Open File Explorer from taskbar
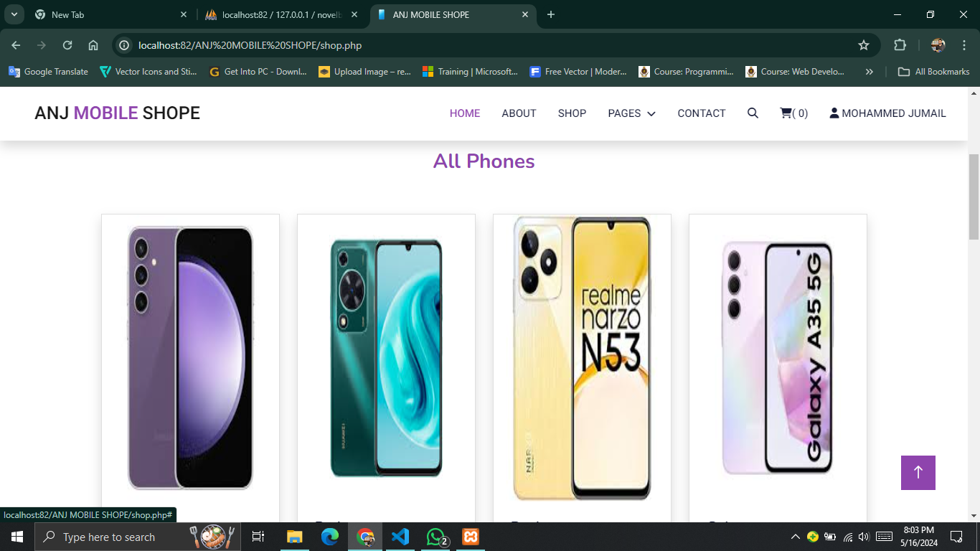The width and height of the screenshot is (980, 551). pyautogui.click(x=294, y=537)
